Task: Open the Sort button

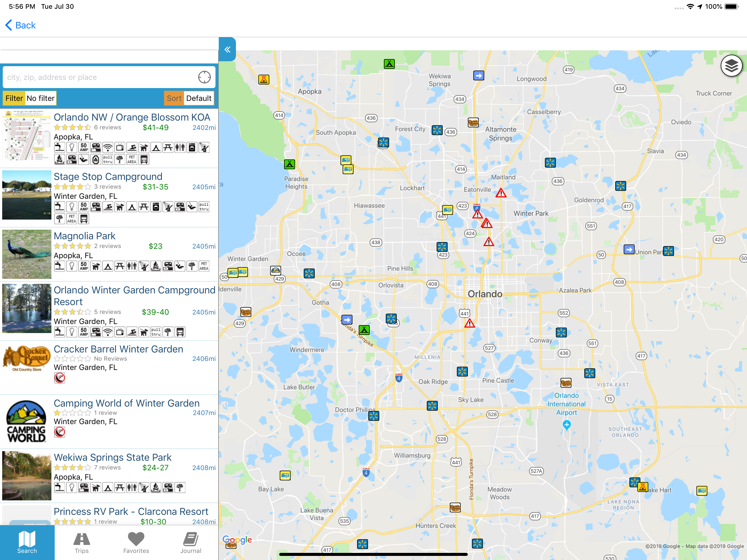Action: pos(174,98)
